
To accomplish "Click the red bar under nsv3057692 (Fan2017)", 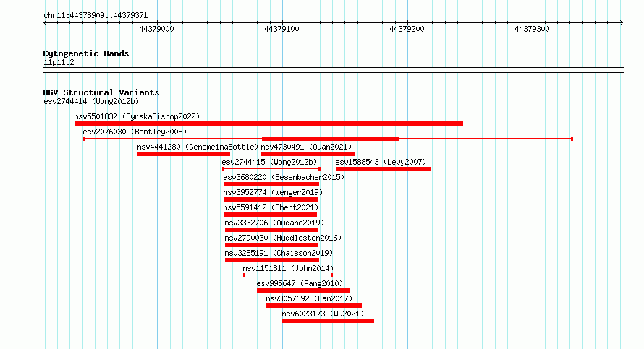I will (x=314, y=306).
